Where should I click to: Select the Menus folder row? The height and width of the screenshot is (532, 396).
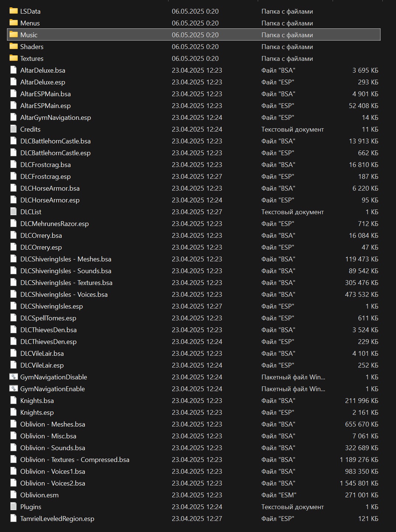(x=194, y=23)
